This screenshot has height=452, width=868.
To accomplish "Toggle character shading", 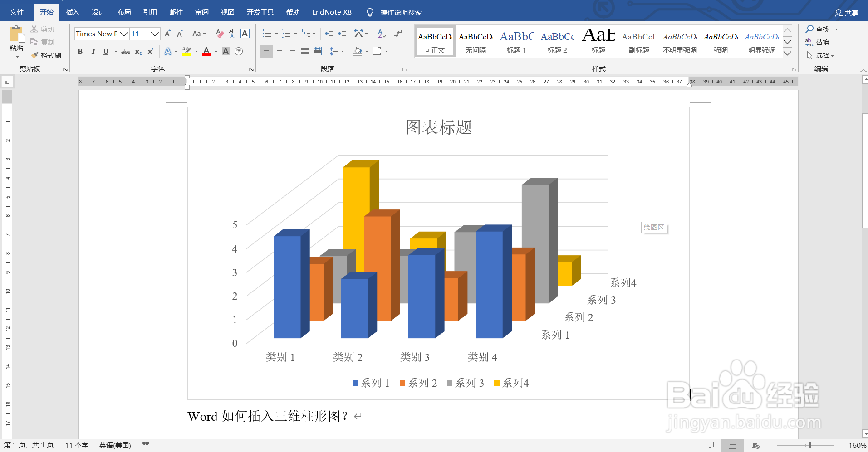I will (226, 52).
